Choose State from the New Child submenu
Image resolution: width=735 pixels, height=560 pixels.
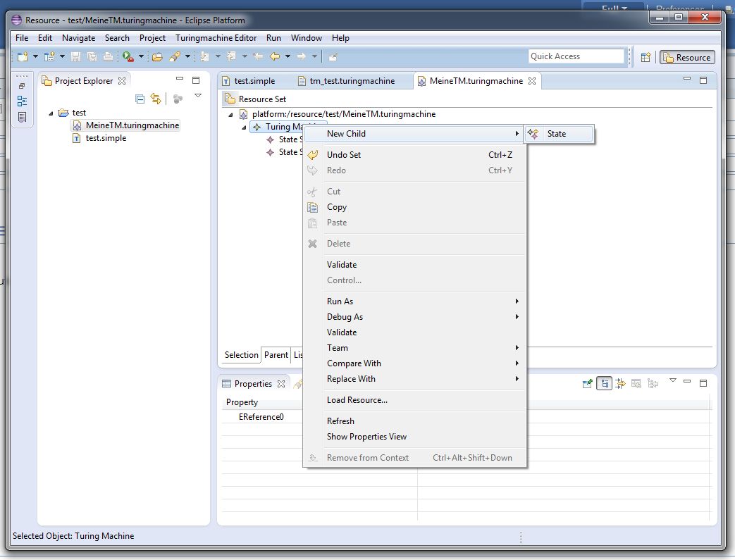coord(560,134)
